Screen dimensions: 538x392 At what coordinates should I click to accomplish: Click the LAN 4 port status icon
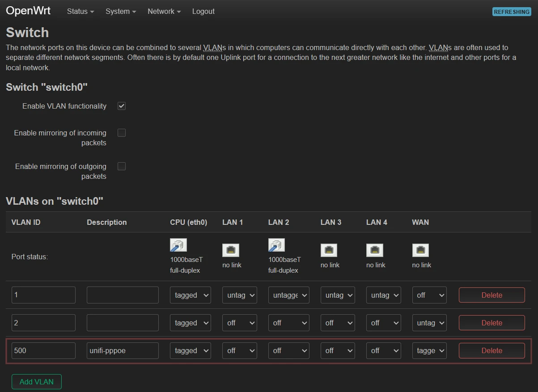point(375,250)
